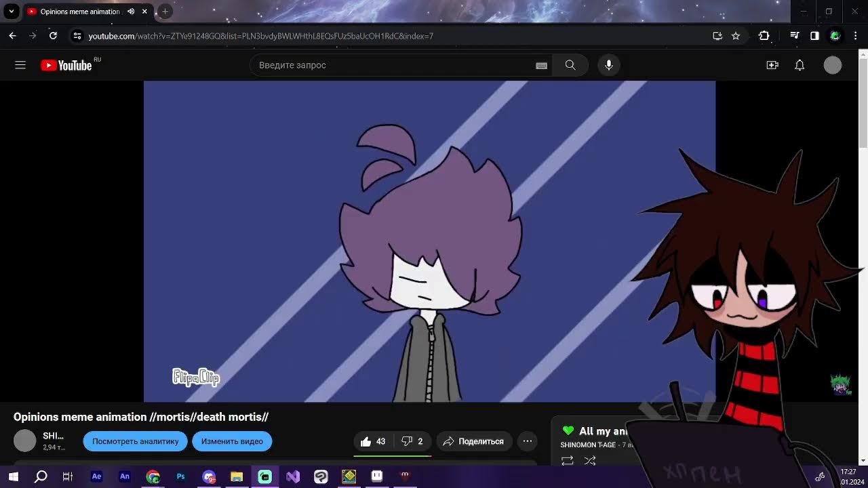Open Chrome profile avatar

[835, 36]
